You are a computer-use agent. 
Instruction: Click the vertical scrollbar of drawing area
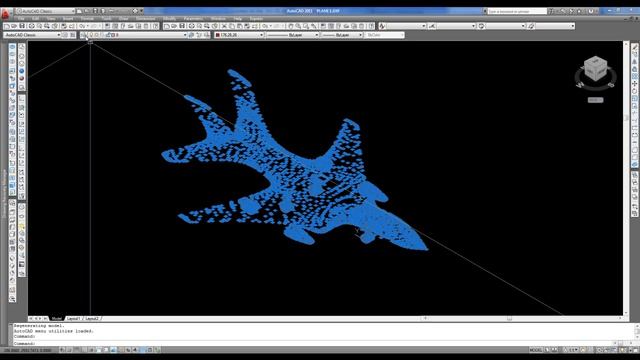(x=626, y=178)
